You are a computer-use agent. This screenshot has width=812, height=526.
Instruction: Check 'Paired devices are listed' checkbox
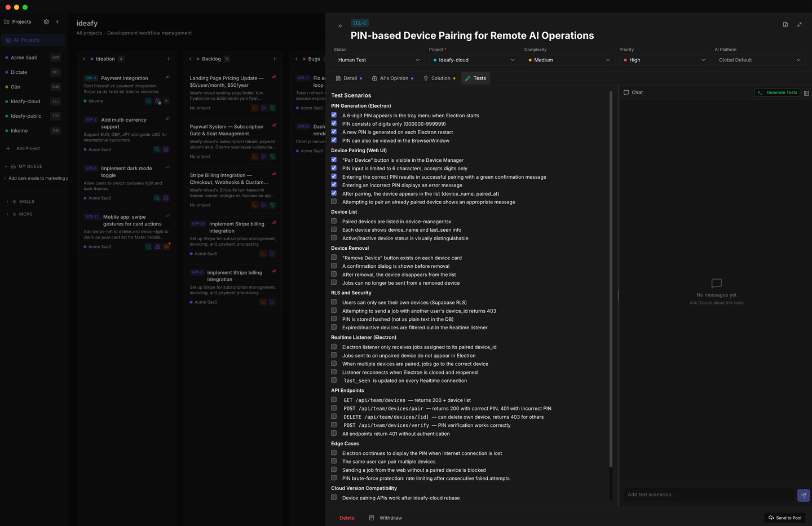(334, 221)
